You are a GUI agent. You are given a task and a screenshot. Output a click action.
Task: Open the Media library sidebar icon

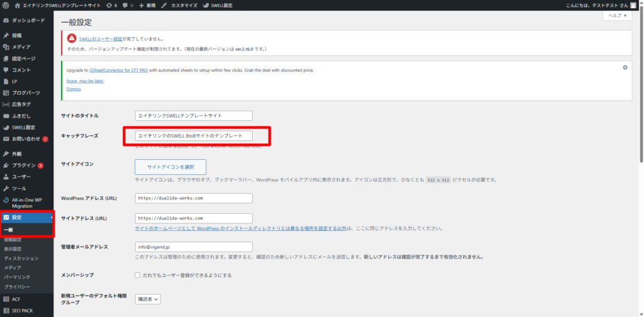6,47
